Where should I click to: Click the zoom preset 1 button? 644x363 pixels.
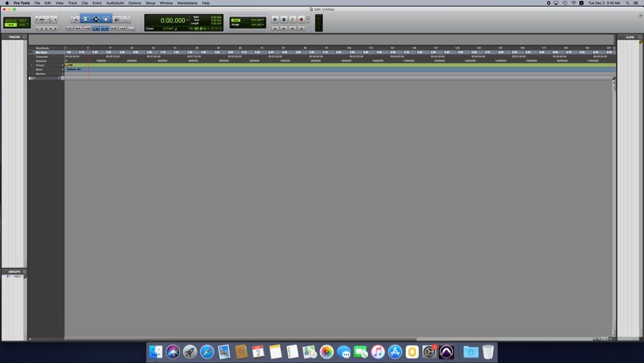click(x=38, y=27)
